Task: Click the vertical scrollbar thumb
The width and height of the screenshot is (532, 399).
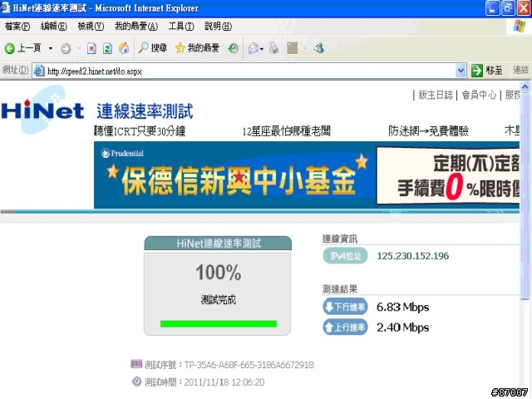Action: click(525, 196)
